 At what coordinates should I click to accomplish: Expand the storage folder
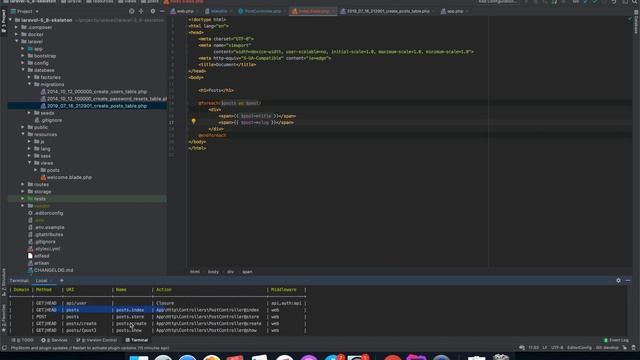[x=23, y=191]
